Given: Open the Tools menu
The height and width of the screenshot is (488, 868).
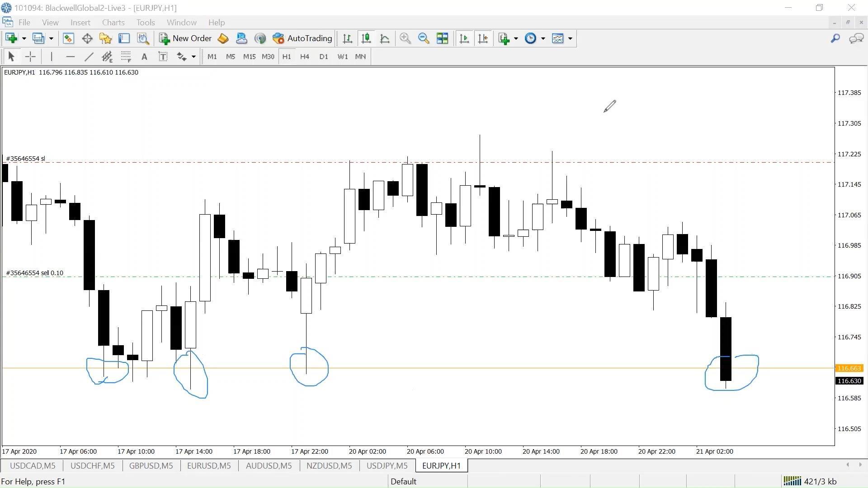Looking at the screenshot, I should click(146, 23).
